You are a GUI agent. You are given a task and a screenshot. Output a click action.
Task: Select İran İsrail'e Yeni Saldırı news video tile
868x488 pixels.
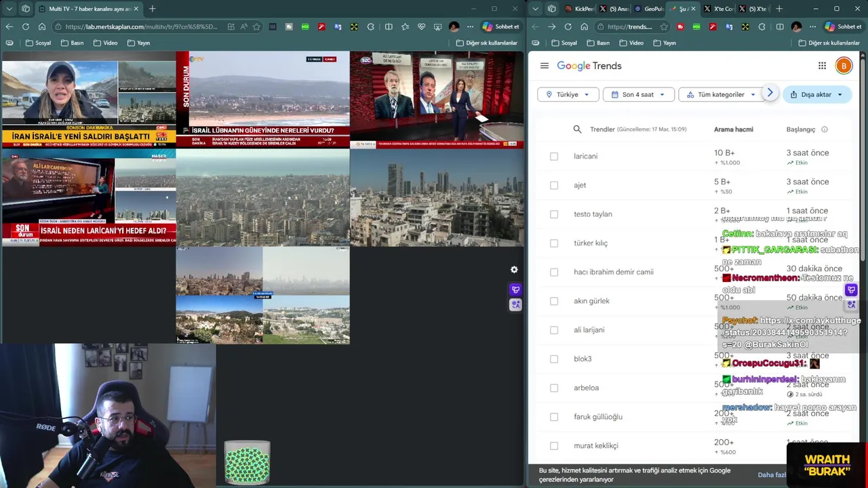coord(88,100)
